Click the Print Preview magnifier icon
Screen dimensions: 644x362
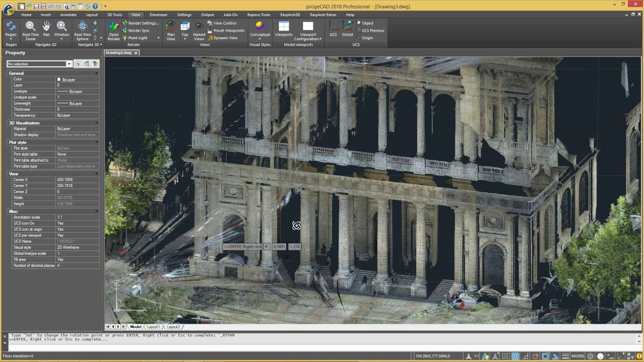[x=66, y=7]
